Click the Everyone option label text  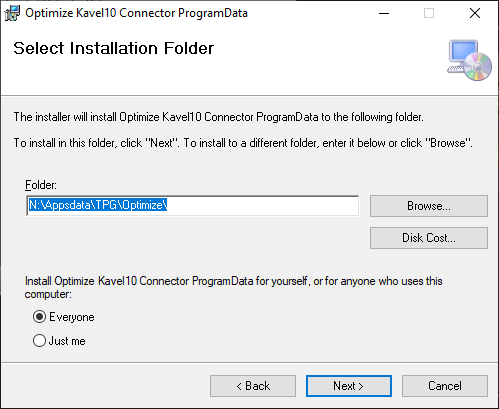72,317
